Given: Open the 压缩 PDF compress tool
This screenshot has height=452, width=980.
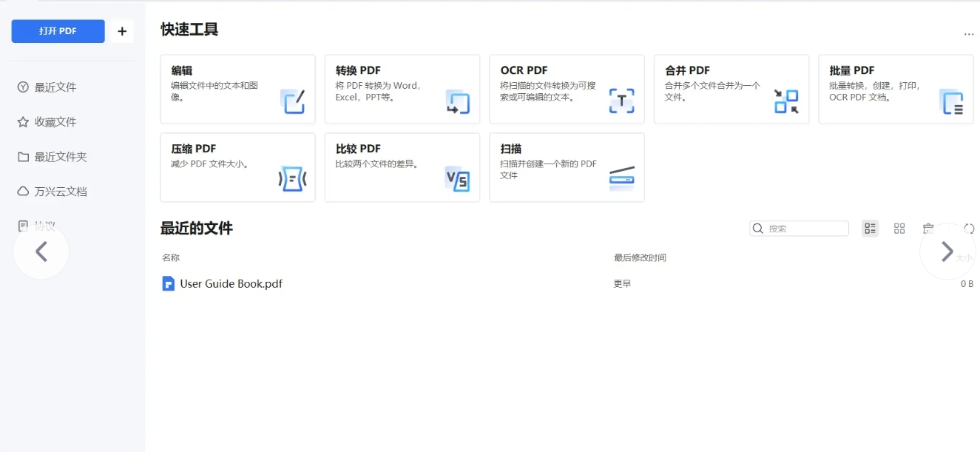Looking at the screenshot, I should (237, 167).
